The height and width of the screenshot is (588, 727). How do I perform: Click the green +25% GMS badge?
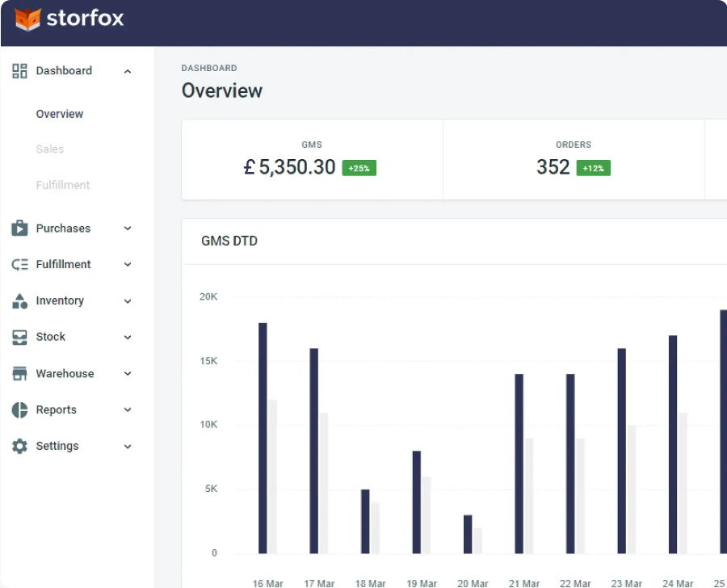coord(359,168)
